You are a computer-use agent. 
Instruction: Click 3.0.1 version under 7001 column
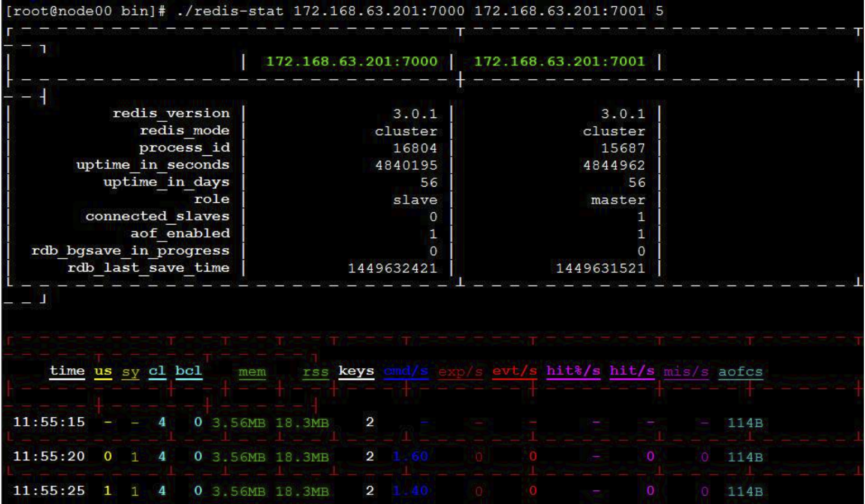[x=623, y=114]
